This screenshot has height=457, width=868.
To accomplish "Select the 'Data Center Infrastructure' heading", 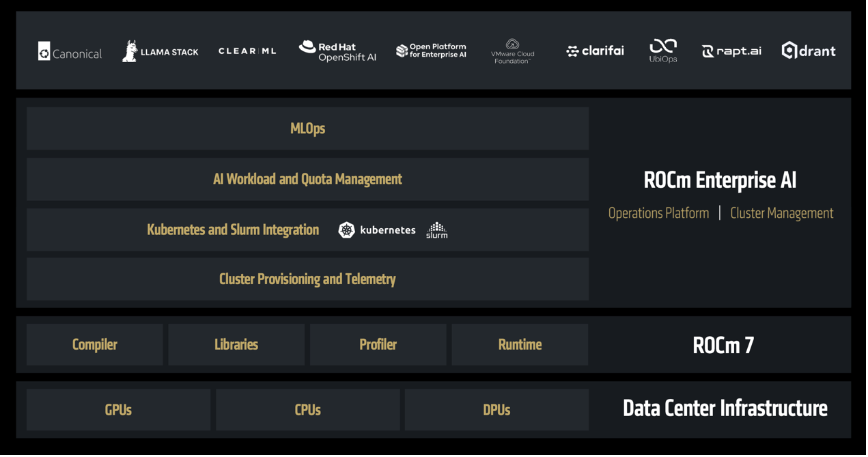I will [x=725, y=408].
